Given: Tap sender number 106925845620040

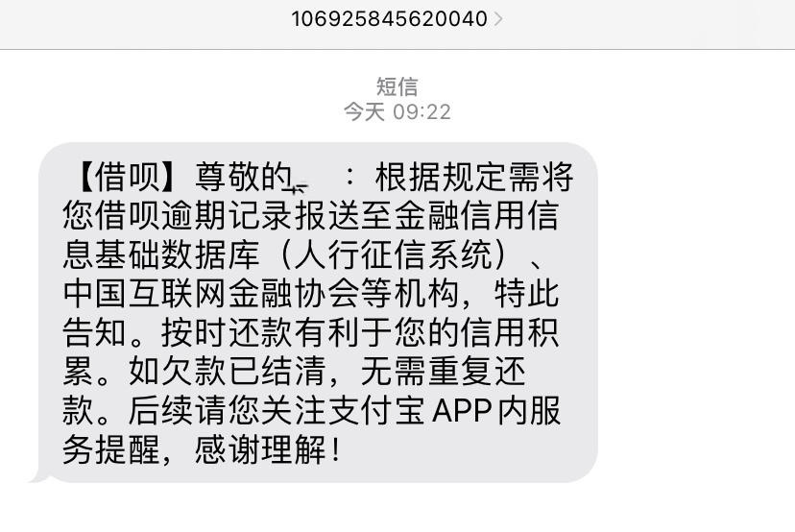Looking at the screenshot, I should coord(389,19).
